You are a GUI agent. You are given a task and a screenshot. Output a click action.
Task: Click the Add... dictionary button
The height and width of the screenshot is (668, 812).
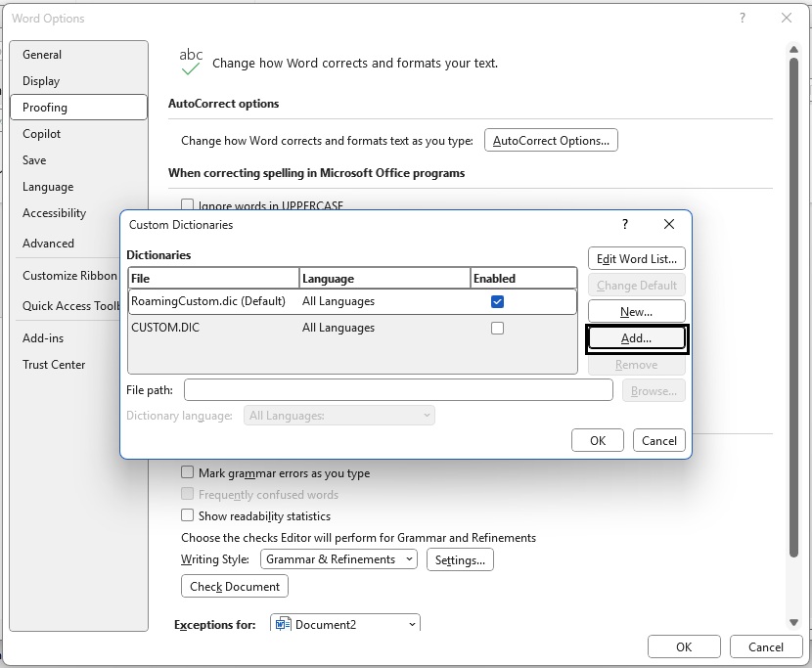[636, 338]
